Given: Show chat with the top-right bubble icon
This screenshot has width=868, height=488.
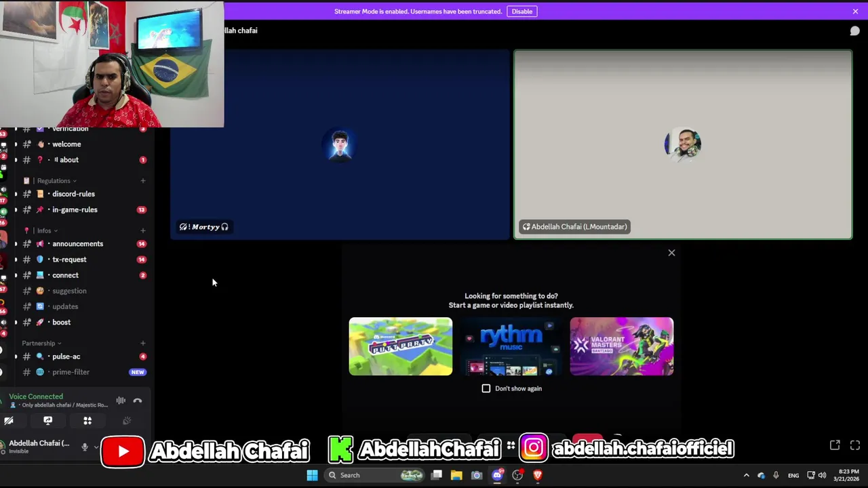Looking at the screenshot, I should (x=854, y=31).
